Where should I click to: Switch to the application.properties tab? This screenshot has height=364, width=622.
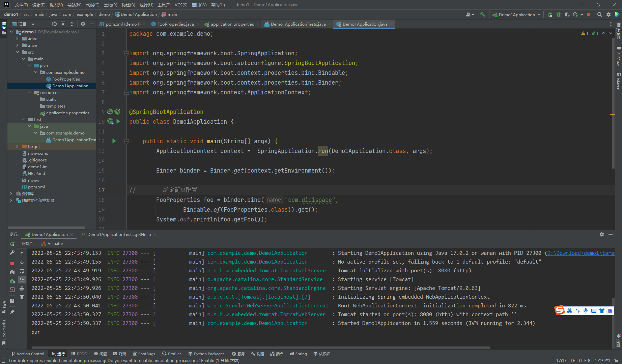(232, 24)
